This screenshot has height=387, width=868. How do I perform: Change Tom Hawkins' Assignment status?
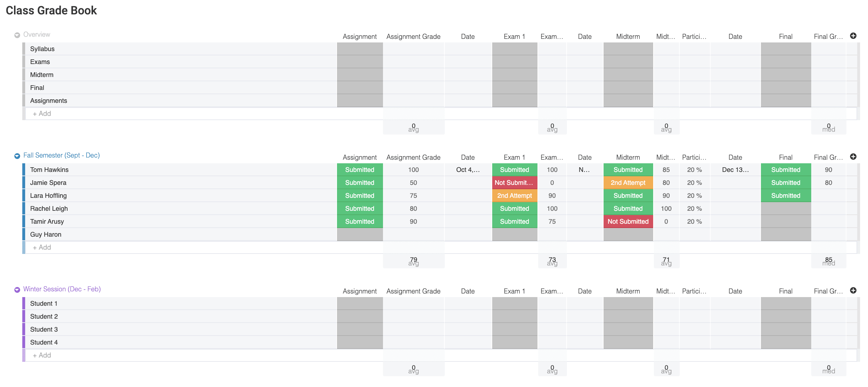coord(360,170)
